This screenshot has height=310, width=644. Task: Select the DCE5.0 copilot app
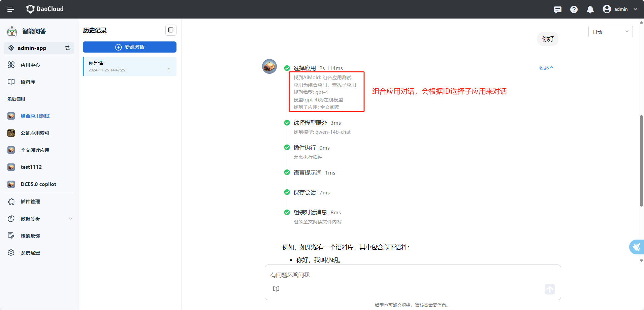(38, 184)
